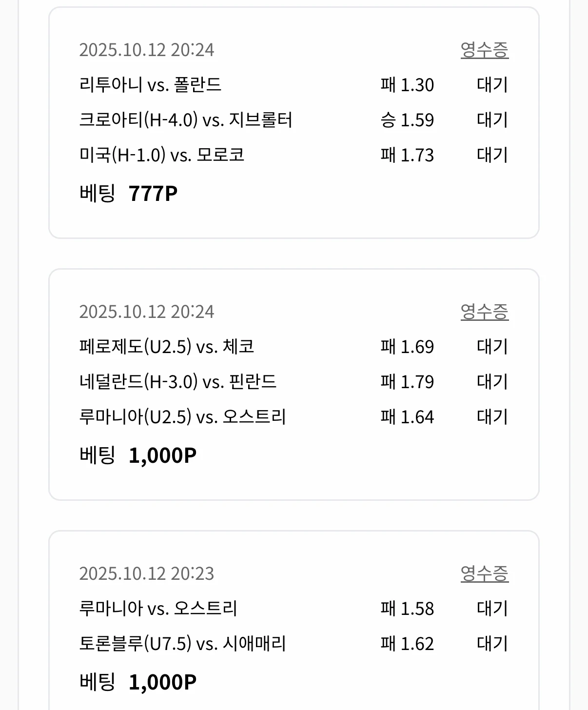Select the 네덜란드(H-3.0) vs. 핀란드 match

click(x=178, y=382)
